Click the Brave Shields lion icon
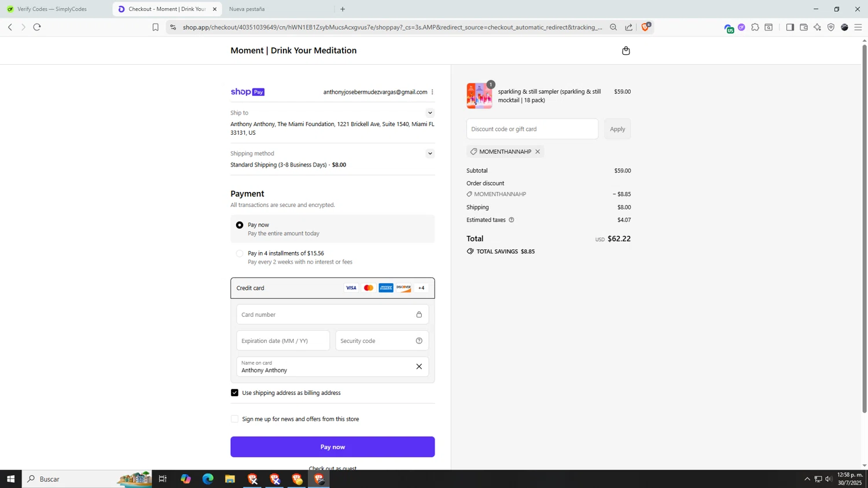 click(x=646, y=27)
